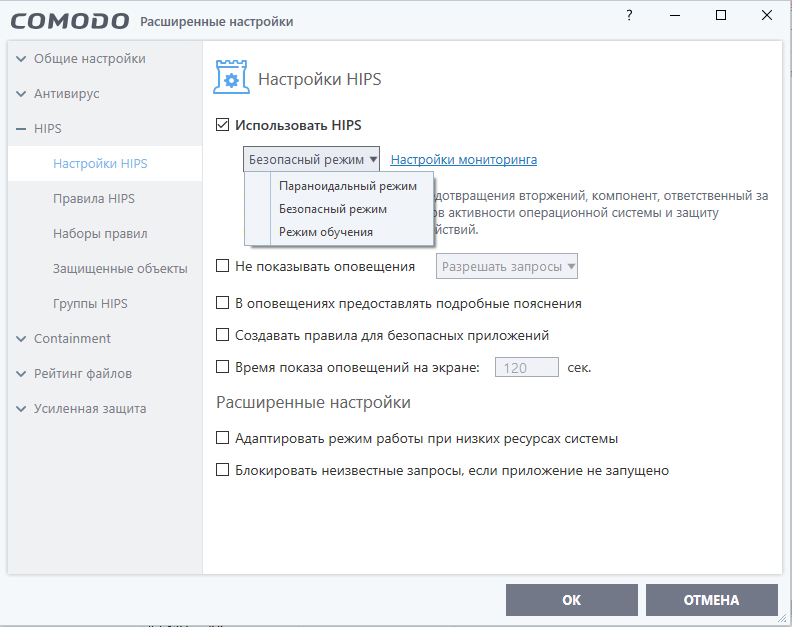
Task: Minimize the COMODO settings window
Action: (675, 16)
